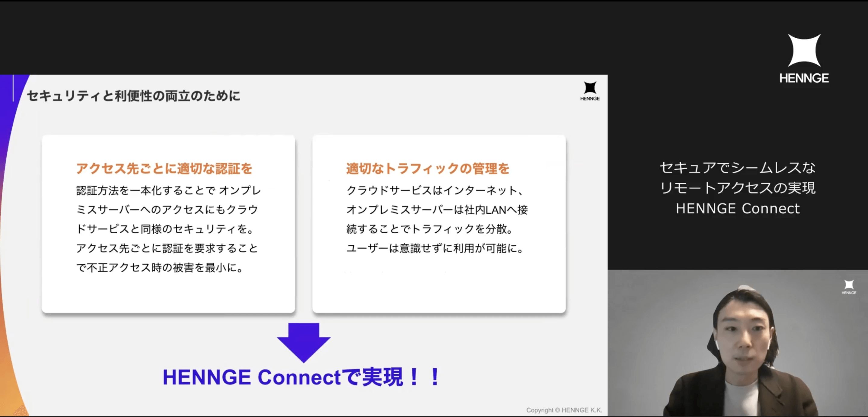Click the line 続することでトラフィックを分散。
Viewport: 868px width, 417px height.
(x=430, y=229)
